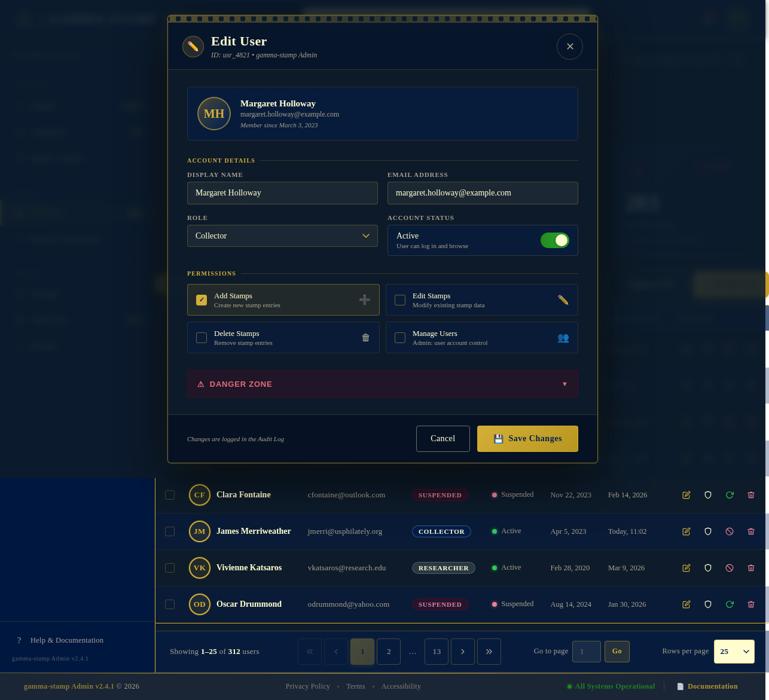Click the Collector badge on James Merriweather's row
Image resolution: width=769 pixels, height=700 pixels.
coord(441,531)
